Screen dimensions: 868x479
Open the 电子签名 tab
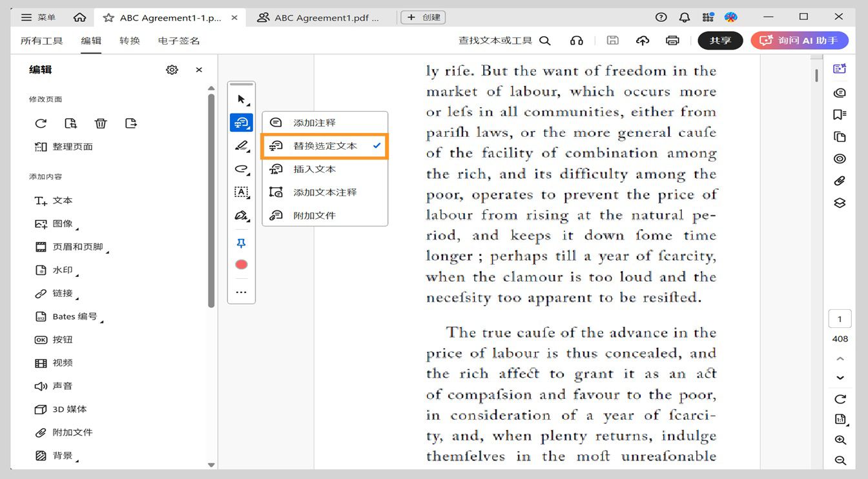179,41
